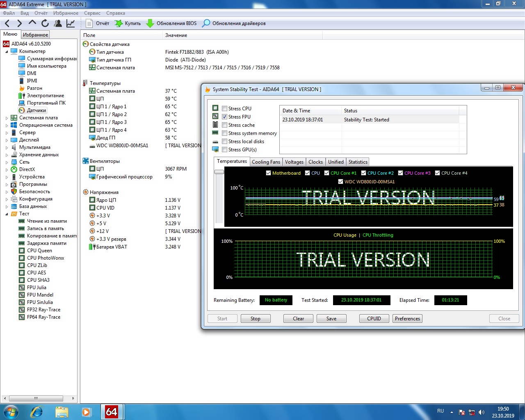Refresh the view with the circular arrow icon
525x420 pixels.
[45, 23]
